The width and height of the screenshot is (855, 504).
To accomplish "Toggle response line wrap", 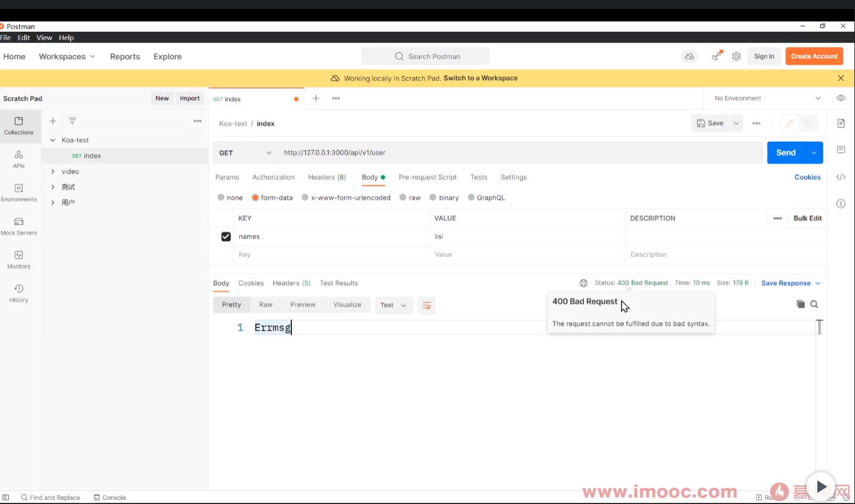I will [427, 306].
